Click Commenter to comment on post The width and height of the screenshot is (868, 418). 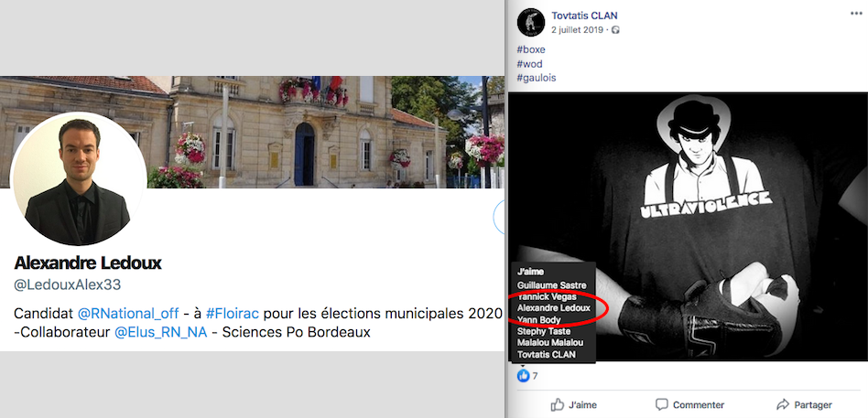(x=689, y=404)
